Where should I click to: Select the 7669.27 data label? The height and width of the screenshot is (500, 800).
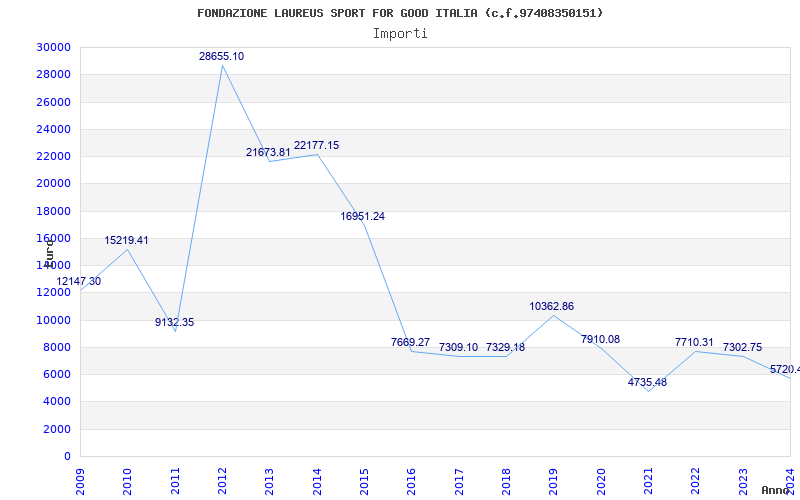point(410,342)
